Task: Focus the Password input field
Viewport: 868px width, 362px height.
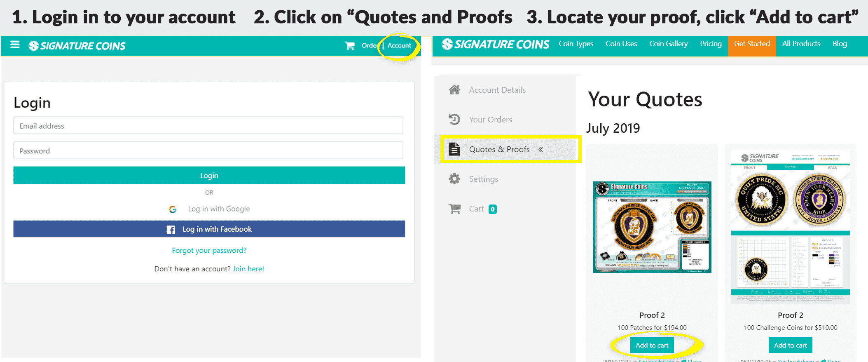Action: tap(208, 151)
